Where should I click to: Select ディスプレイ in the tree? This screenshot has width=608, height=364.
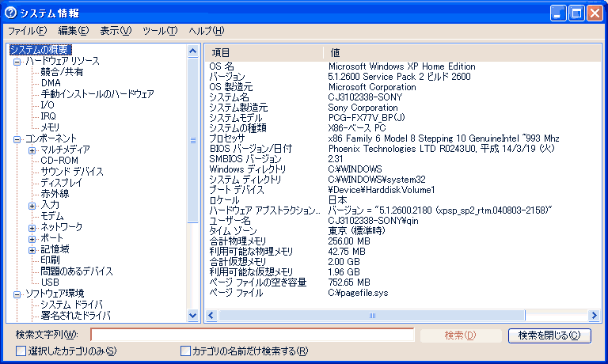[x=61, y=183]
